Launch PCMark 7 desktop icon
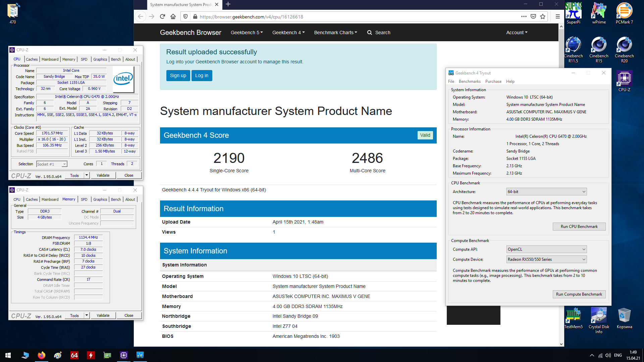The image size is (644, 362). pyautogui.click(x=624, y=13)
